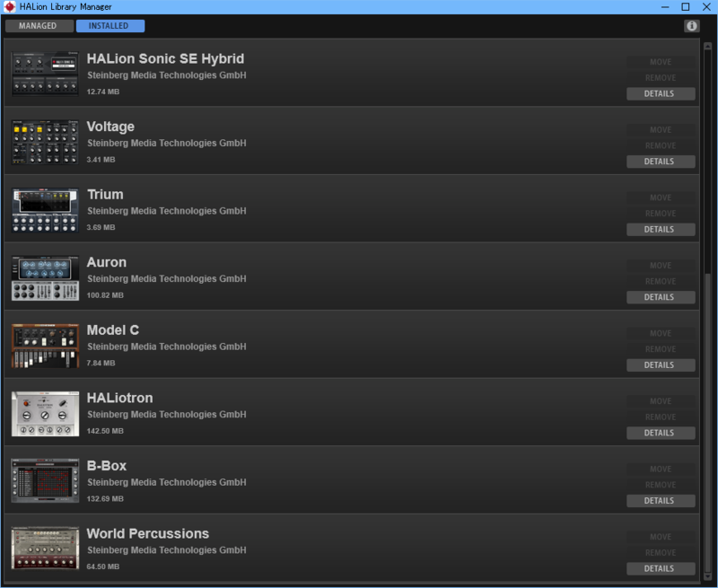This screenshot has width=718, height=588.
Task: Click the 'HALion Sonic SE Hybrid' title
Action: coord(165,58)
